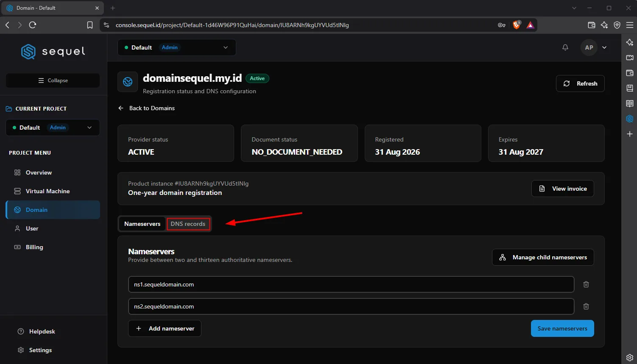Delete the ns1.sequeldomain.com nameserver
Viewport: 637px width, 364px height.
[586, 284]
